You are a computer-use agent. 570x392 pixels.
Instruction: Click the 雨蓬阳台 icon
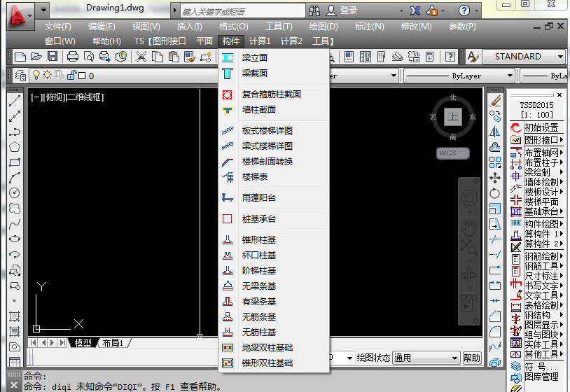click(x=228, y=198)
